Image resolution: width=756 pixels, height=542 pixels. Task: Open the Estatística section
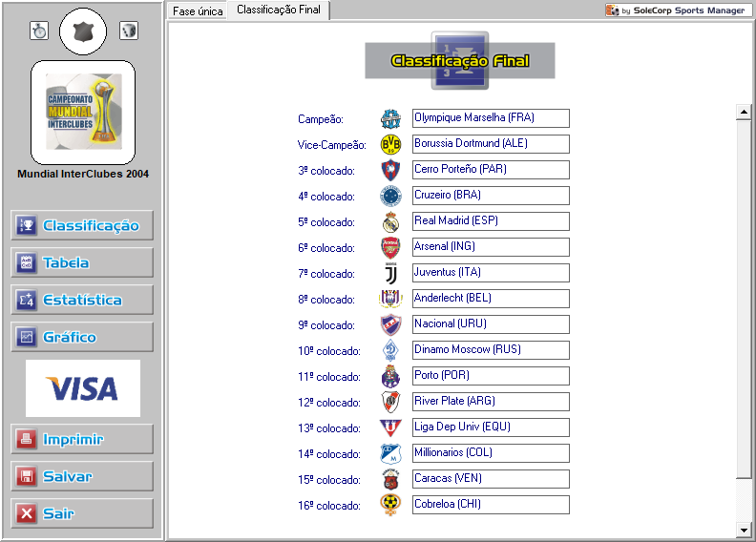[x=82, y=300]
